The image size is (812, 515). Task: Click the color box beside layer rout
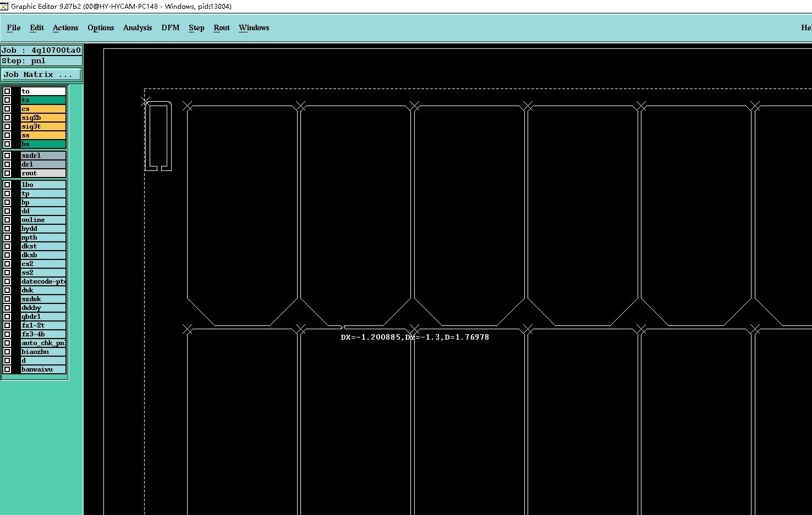[16, 173]
